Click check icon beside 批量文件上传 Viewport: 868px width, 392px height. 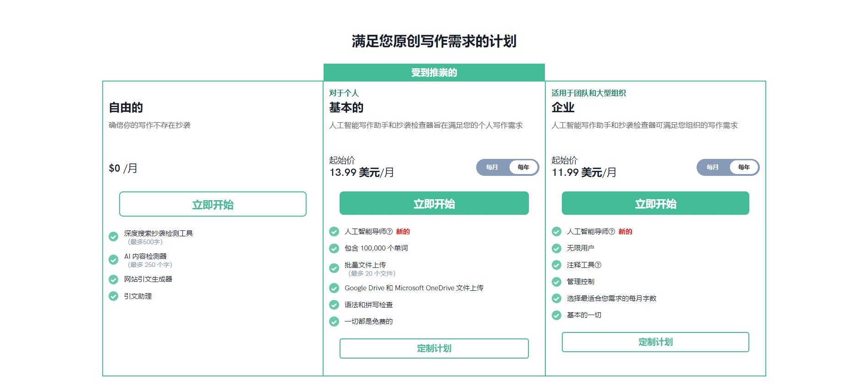point(334,268)
